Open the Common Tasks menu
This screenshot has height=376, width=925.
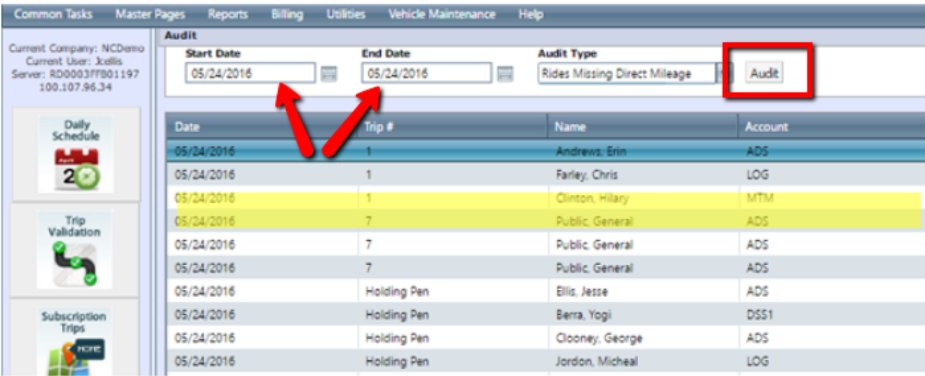pos(53,14)
